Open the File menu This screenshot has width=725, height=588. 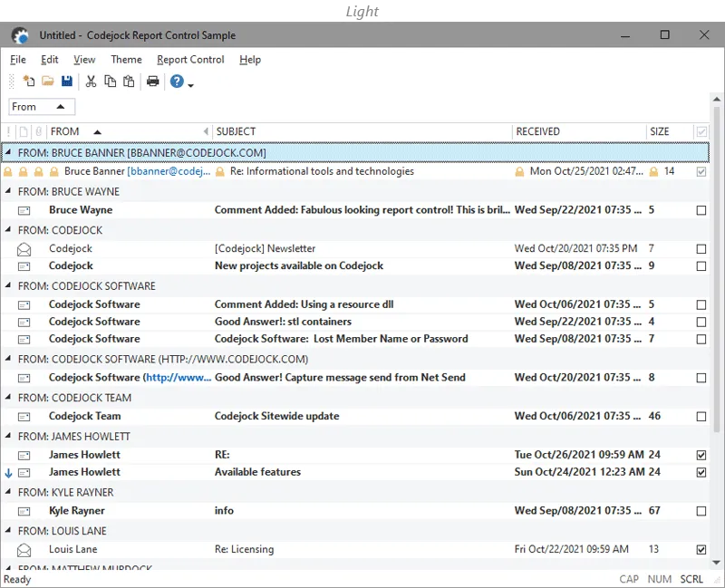coord(18,60)
